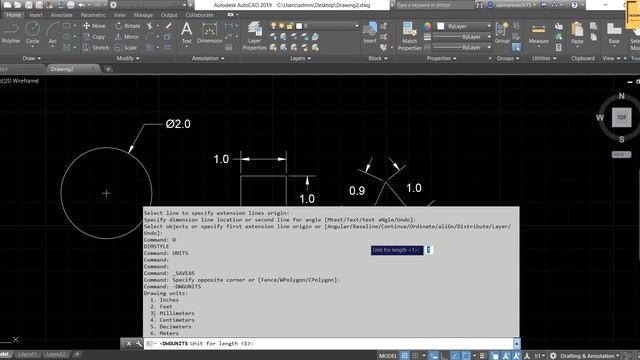
Task: Toggle lineweight display in status bar
Action: point(482,356)
